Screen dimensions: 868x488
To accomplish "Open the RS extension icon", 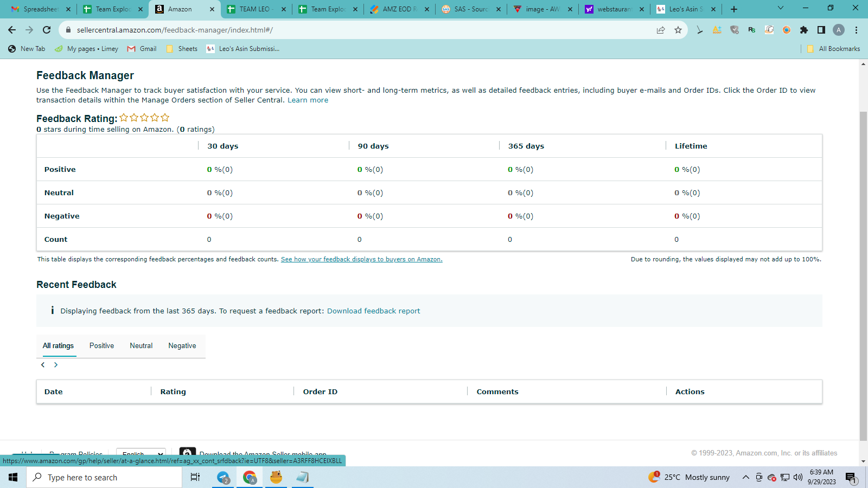I will [x=752, y=30].
